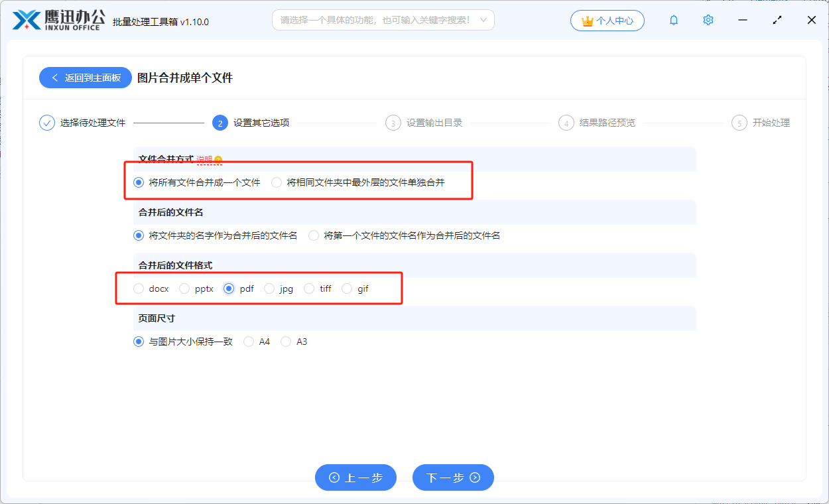Viewport: 829px width, 504px height.
Task: Click the step 3 number circle
Action: coord(393,123)
